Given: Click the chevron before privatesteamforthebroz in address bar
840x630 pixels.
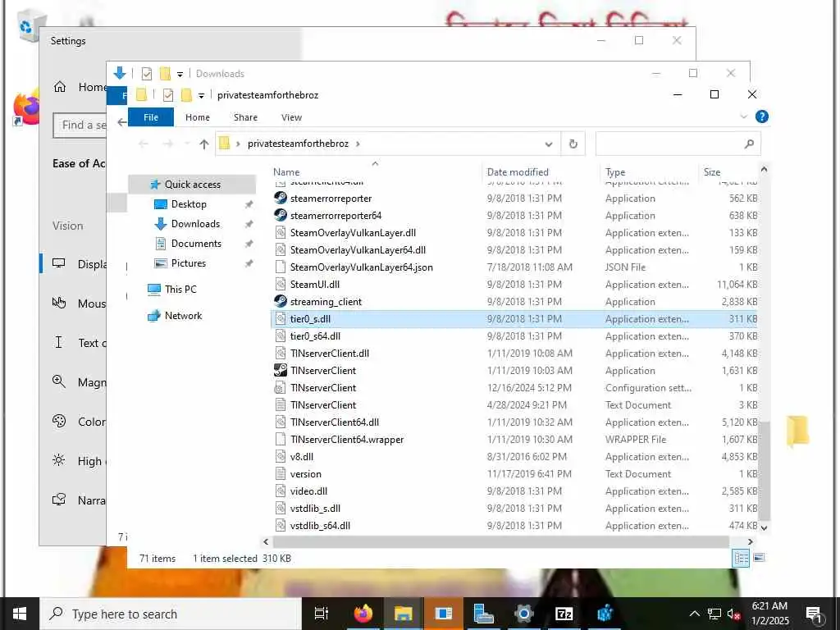Looking at the screenshot, I should point(238,144).
